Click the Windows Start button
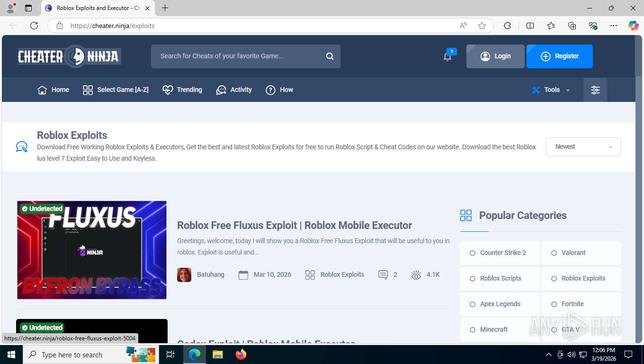 [11, 355]
